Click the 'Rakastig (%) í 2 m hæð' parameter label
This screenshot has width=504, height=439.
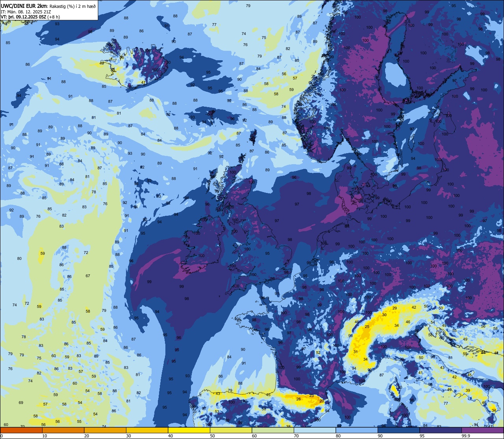72,6
